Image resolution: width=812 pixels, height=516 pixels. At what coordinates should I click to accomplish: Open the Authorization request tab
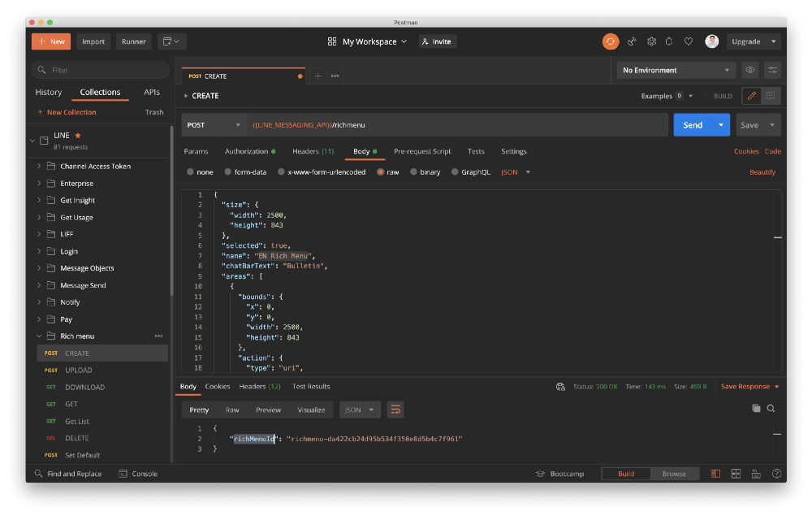[x=250, y=151]
